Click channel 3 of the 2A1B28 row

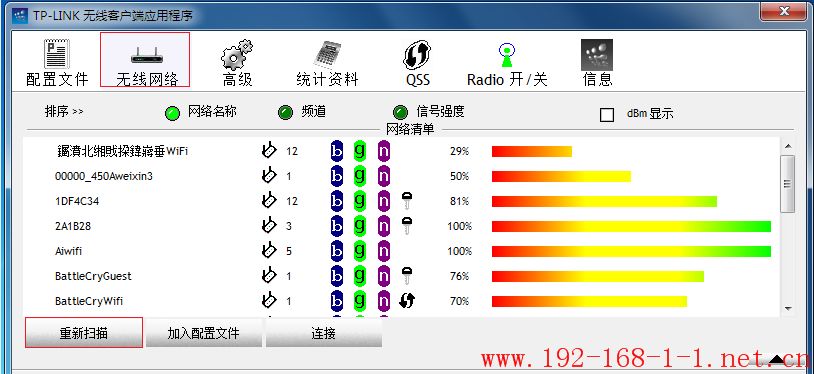pyautogui.click(x=289, y=226)
